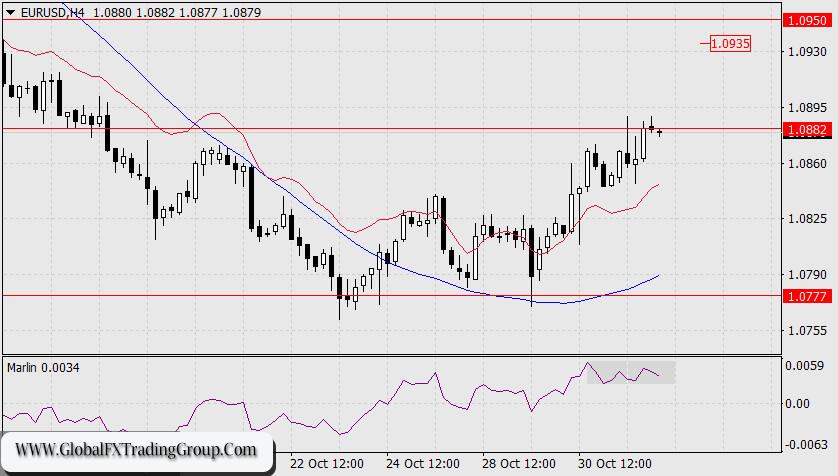The height and width of the screenshot is (476, 838).
Task: Select the gray highlighted rectangle in Marlin window
Action: coord(631,373)
